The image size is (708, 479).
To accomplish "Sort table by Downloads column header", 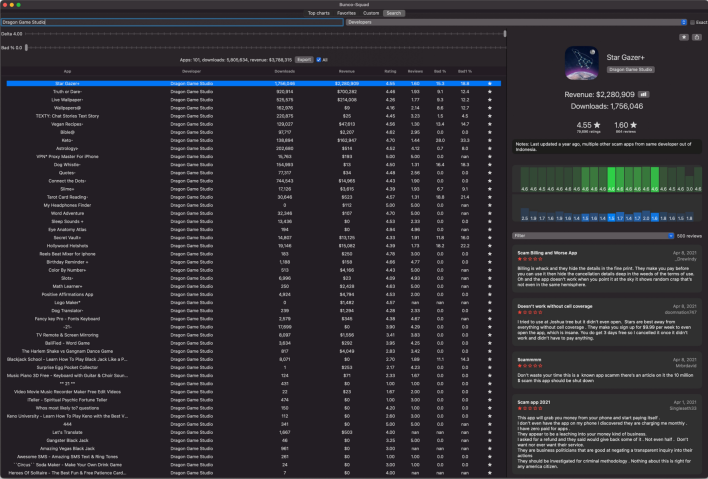I will coord(284,71).
